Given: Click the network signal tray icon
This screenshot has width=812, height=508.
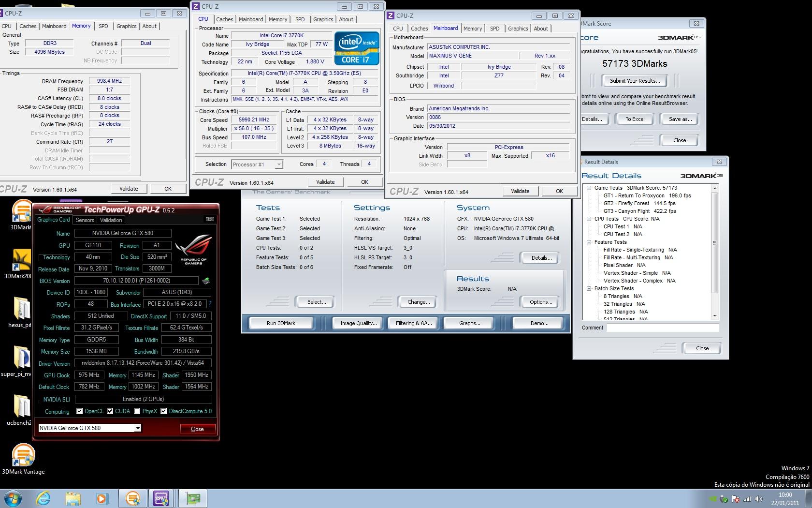Looking at the screenshot, I should (747, 499).
